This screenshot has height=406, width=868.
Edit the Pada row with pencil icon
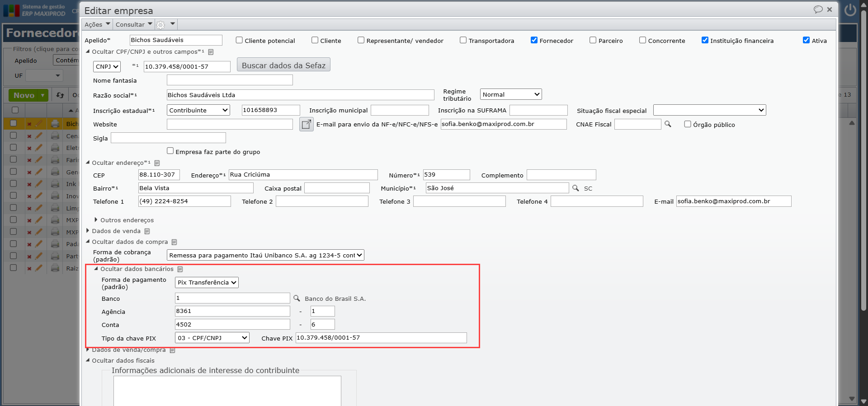39,244
